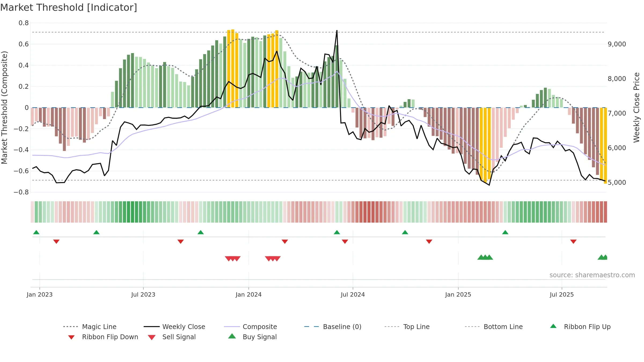Screen dimensions: 644x362
Task: Toggle the Sell Signal legend entry
Action: click(x=172, y=337)
